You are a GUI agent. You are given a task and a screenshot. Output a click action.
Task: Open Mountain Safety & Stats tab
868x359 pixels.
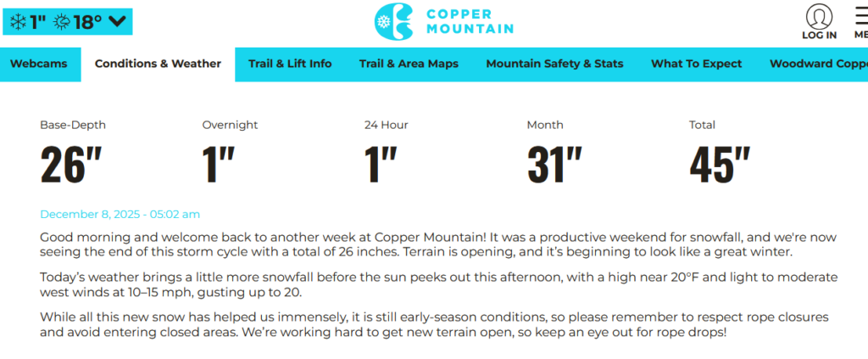coord(554,64)
